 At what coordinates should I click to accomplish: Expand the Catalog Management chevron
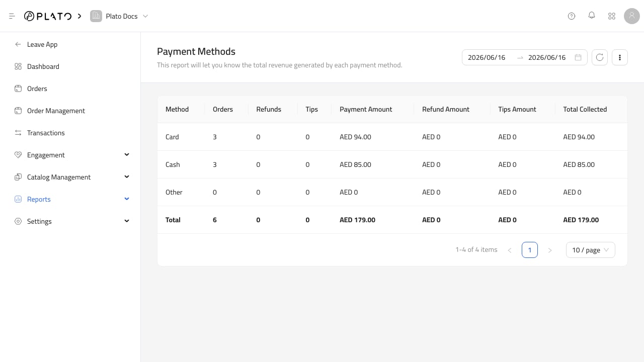(x=127, y=177)
